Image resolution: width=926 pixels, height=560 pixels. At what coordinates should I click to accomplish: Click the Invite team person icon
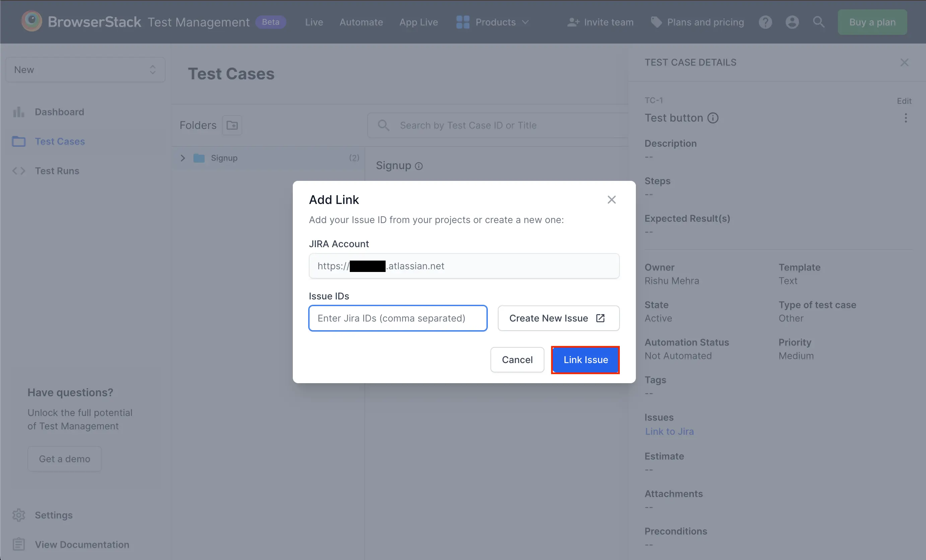[572, 22]
